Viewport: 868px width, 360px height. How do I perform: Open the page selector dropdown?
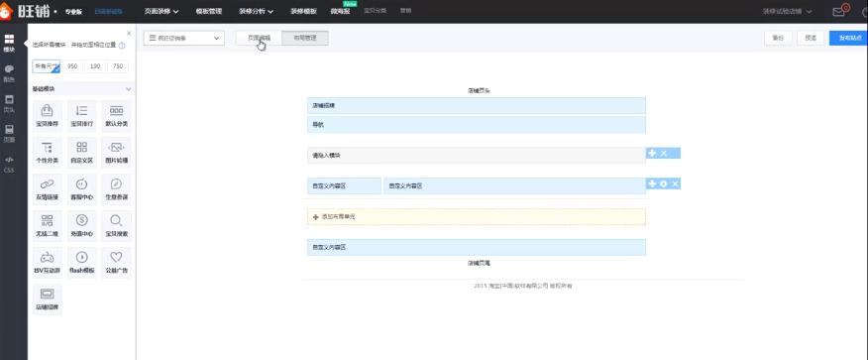point(183,39)
